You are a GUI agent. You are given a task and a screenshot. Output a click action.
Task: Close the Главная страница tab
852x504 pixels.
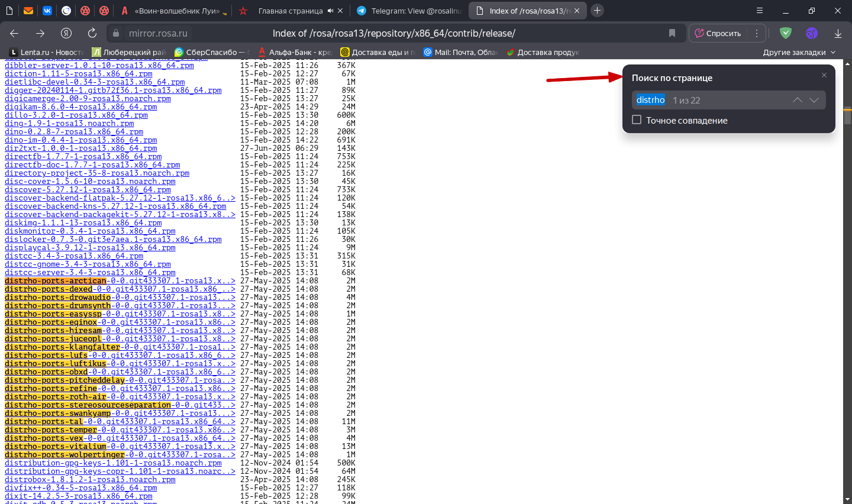(x=340, y=11)
